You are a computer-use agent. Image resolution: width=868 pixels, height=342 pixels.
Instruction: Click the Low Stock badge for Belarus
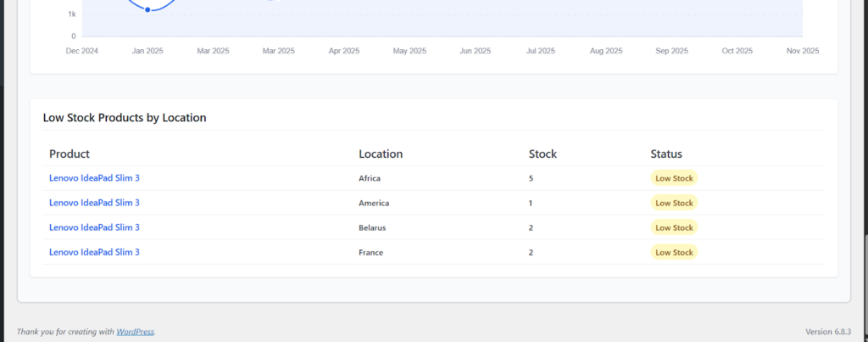674,227
